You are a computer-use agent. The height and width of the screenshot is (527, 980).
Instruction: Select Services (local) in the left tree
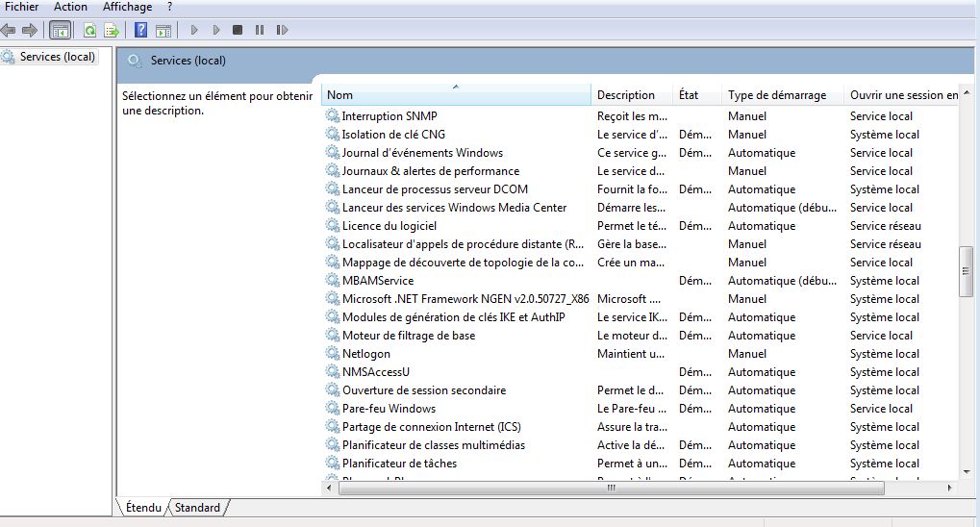tap(57, 57)
